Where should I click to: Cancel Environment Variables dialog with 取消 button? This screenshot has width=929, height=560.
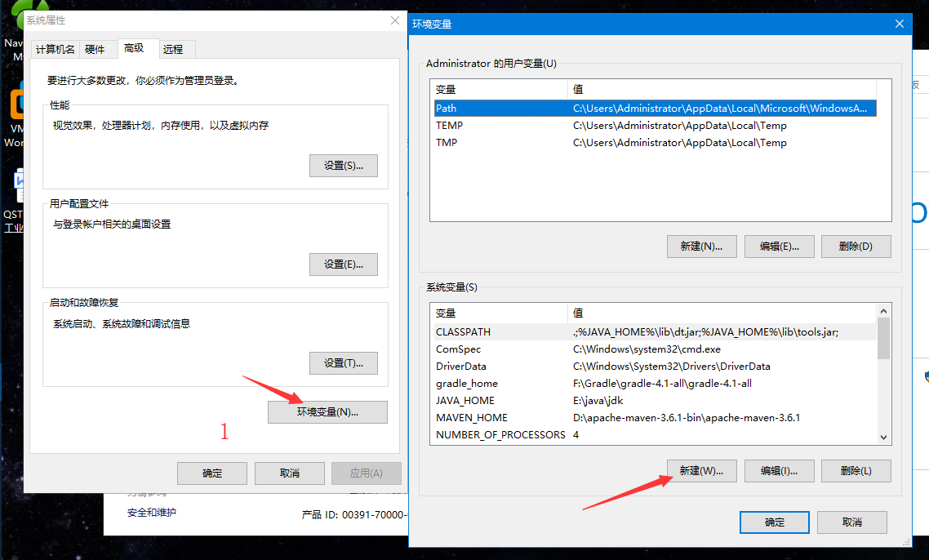pyautogui.click(x=852, y=522)
